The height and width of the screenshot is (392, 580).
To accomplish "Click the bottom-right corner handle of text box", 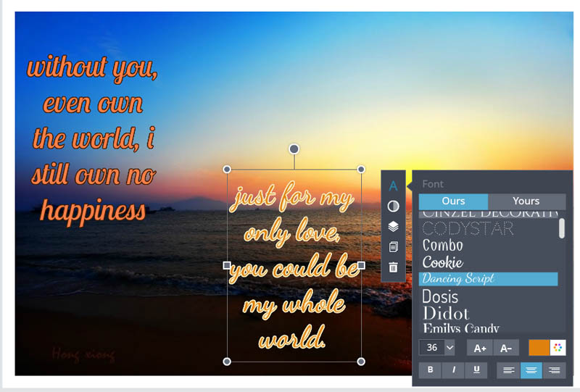I will pyautogui.click(x=361, y=362).
